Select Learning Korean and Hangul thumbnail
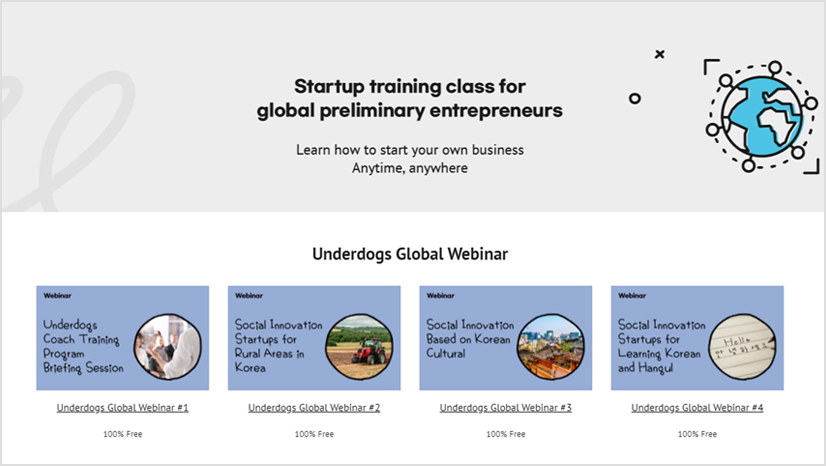The image size is (826, 466). (697, 338)
